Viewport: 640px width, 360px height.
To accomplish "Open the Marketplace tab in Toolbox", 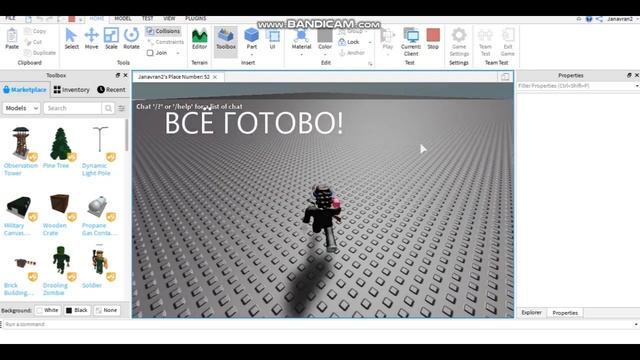I will (x=25, y=90).
